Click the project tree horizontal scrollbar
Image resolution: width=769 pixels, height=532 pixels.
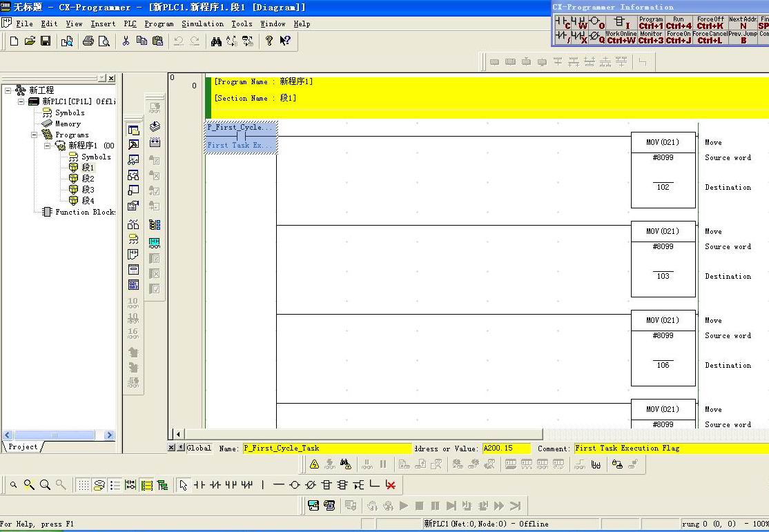coord(57,435)
